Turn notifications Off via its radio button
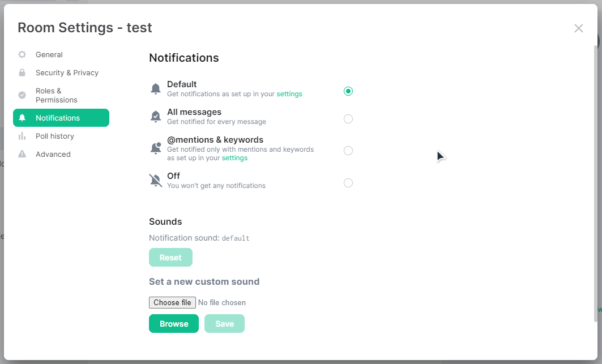 click(348, 183)
